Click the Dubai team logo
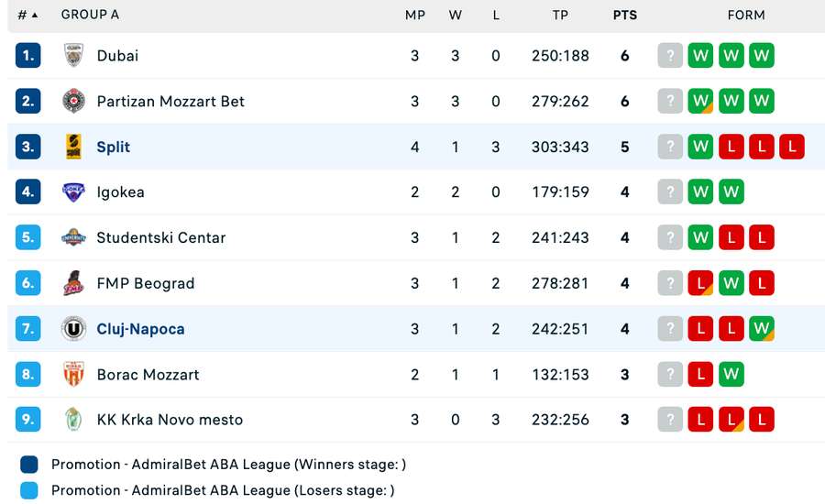The image size is (825, 504). [73, 56]
